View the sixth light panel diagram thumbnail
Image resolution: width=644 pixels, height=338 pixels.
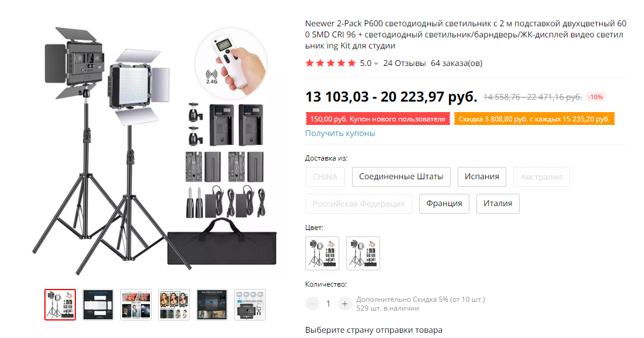tap(250, 305)
